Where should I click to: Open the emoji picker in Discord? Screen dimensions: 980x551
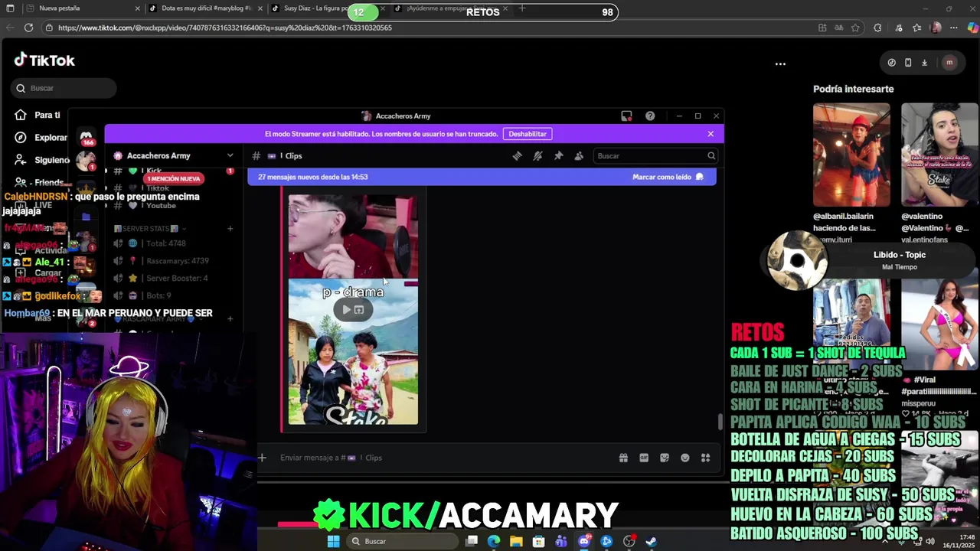tap(685, 458)
